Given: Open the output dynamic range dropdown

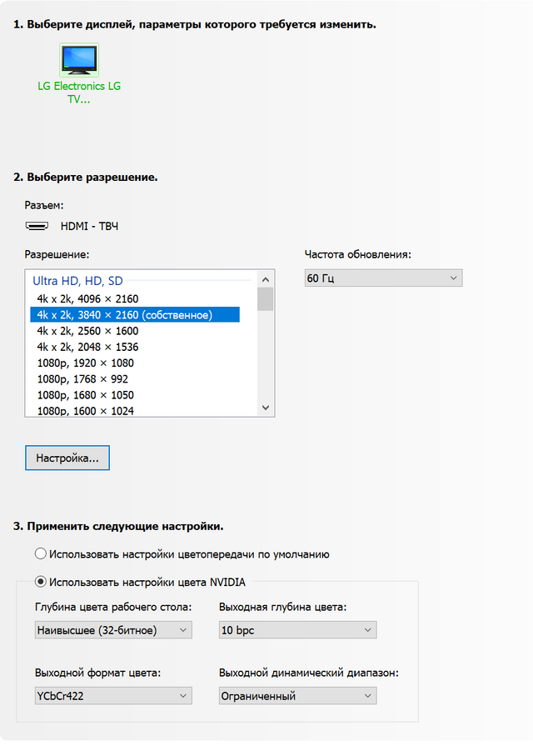Looking at the screenshot, I should pos(297,696).
